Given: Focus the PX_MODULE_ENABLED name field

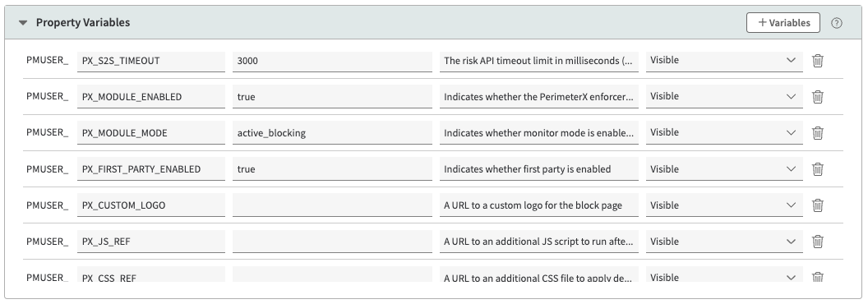Looking at the screenshot, I should click(x=151, y=97).
